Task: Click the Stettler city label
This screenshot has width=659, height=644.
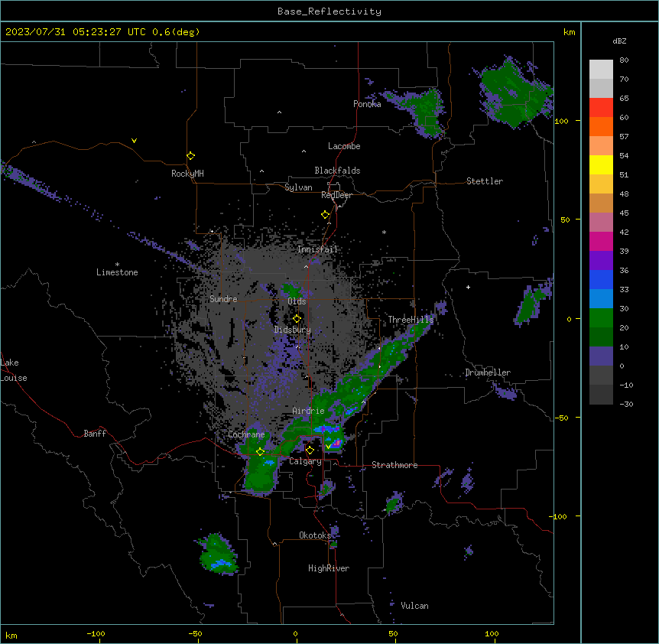Action: (x=485, y=181)
